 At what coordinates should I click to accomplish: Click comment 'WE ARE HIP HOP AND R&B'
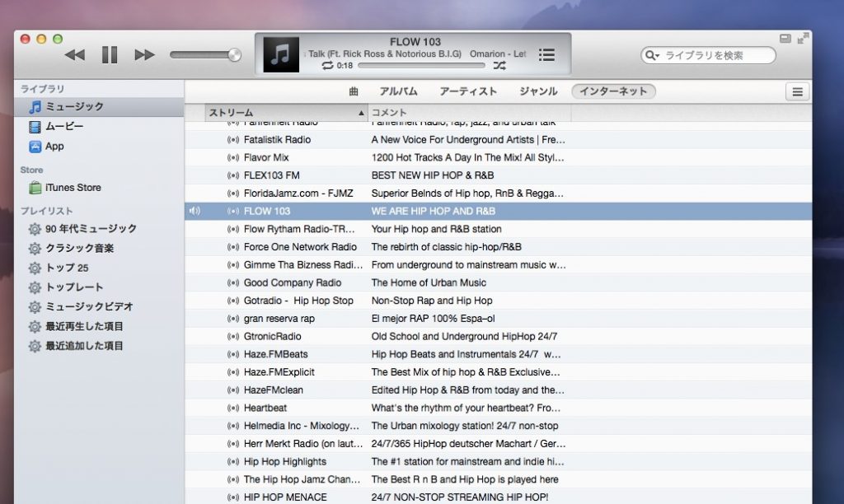tap(434, 212)
